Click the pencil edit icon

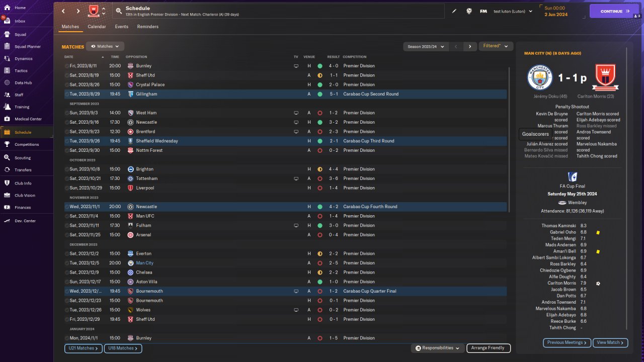pos(454,11)
